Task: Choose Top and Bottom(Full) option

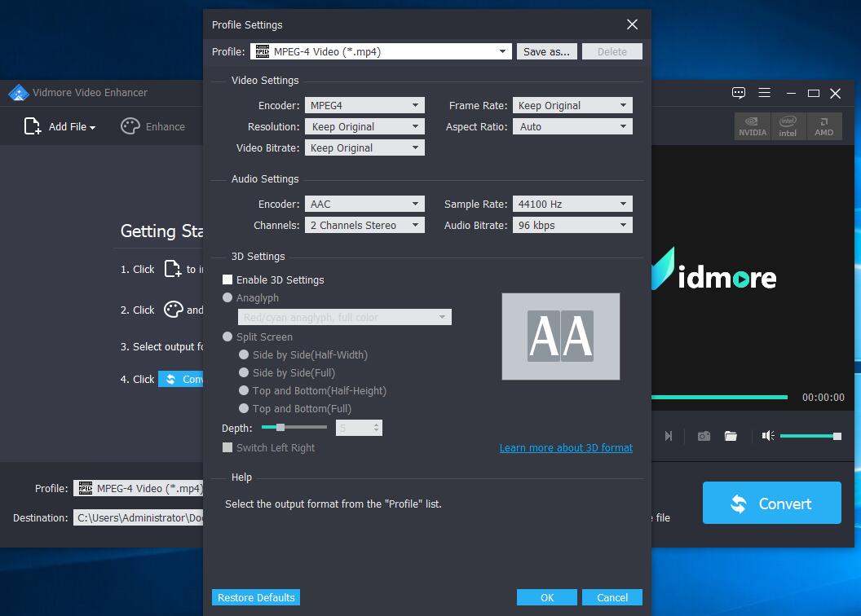Action: 244,408
